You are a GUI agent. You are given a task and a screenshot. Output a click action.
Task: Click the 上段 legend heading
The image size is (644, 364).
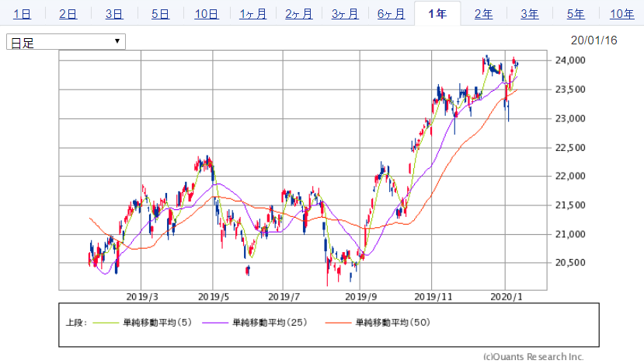pos(76,323)
